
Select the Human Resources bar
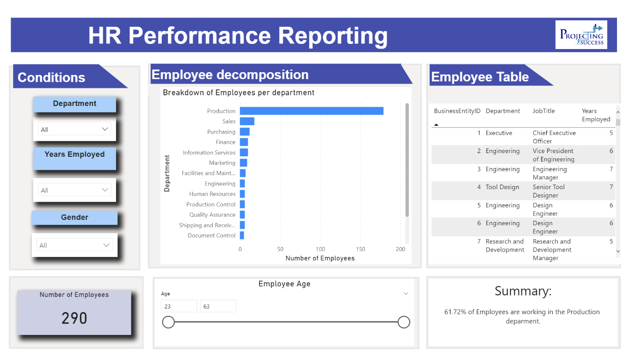(x=242, y=194)
